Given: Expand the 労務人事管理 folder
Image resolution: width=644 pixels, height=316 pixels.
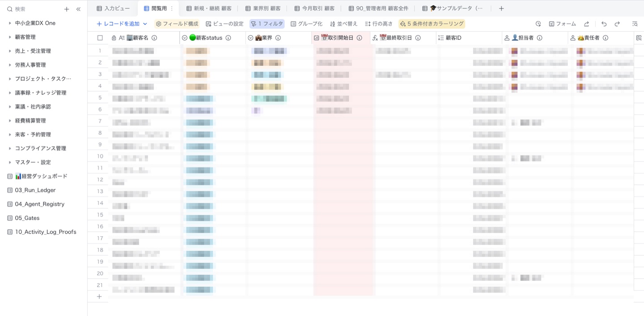Looking at the screenshot, I should tap(10, 65).
